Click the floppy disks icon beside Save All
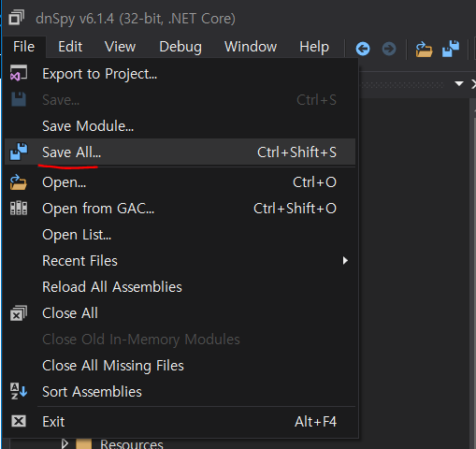This screenshot has height=449, width=476. click(19, 152)
